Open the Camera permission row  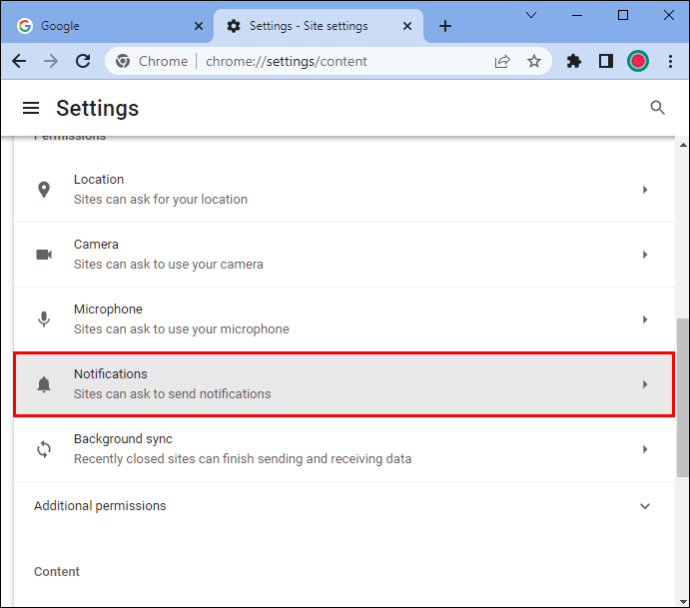(344, 255)
